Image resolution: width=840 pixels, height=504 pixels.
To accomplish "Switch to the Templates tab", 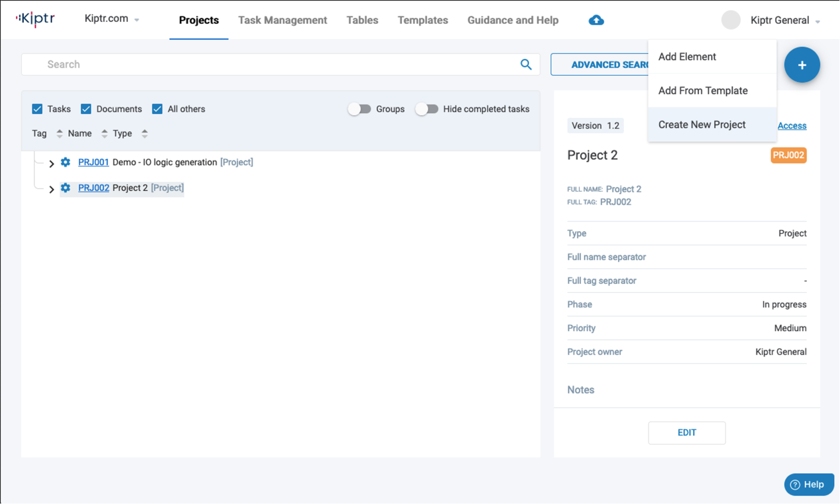I will point(422,20).
